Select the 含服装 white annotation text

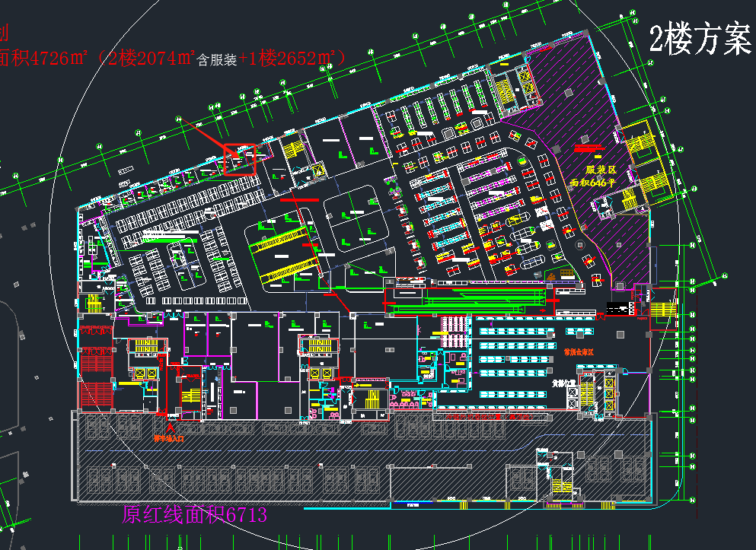(217, 60)
